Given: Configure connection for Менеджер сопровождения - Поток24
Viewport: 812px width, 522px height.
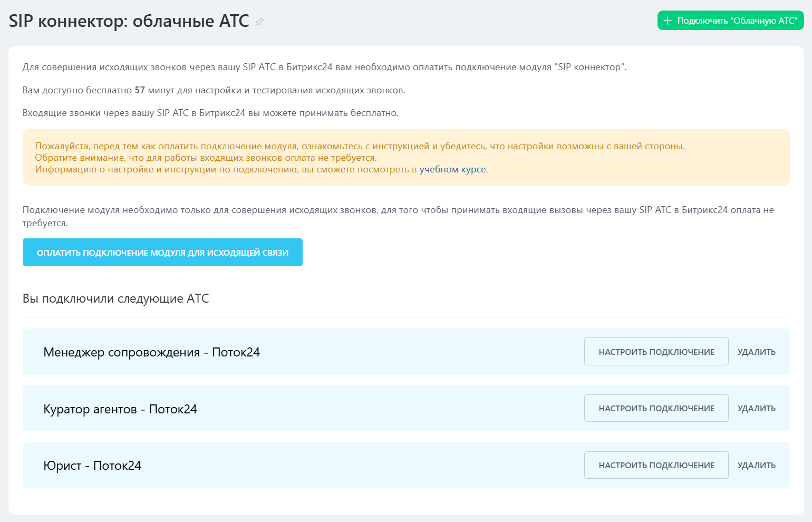Looking at the screenshot, I should click(x=656, y=352).
